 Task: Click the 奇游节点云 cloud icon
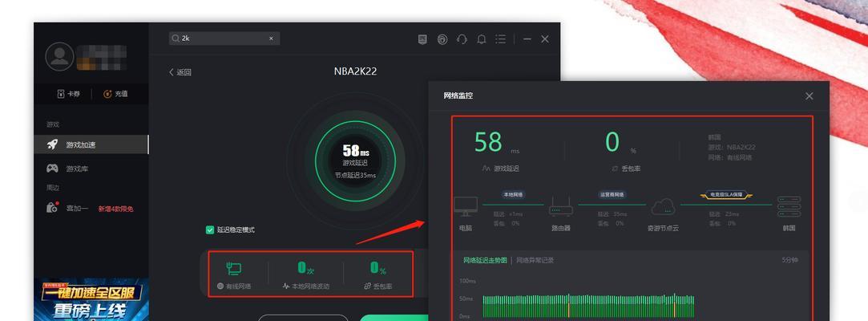(x=663, y=207)
